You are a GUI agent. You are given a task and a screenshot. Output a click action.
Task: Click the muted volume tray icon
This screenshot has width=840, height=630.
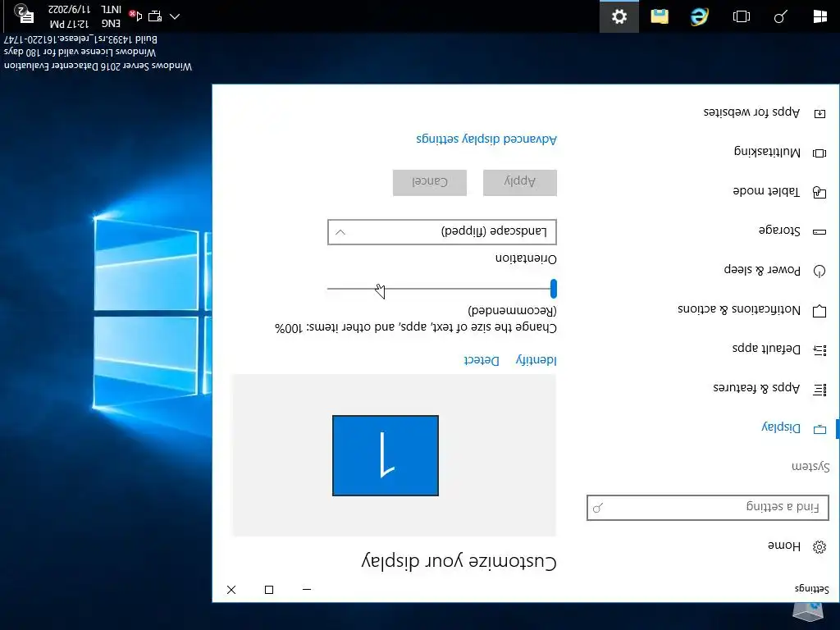point(136,16)
